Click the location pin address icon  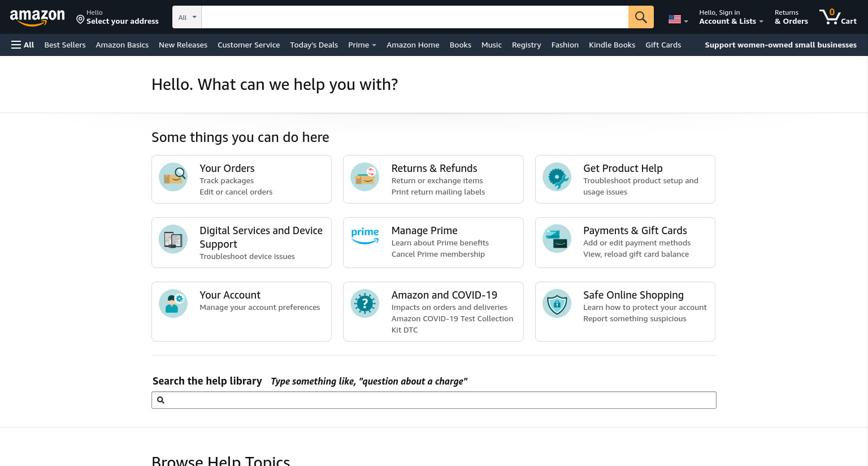coord(80,20)
